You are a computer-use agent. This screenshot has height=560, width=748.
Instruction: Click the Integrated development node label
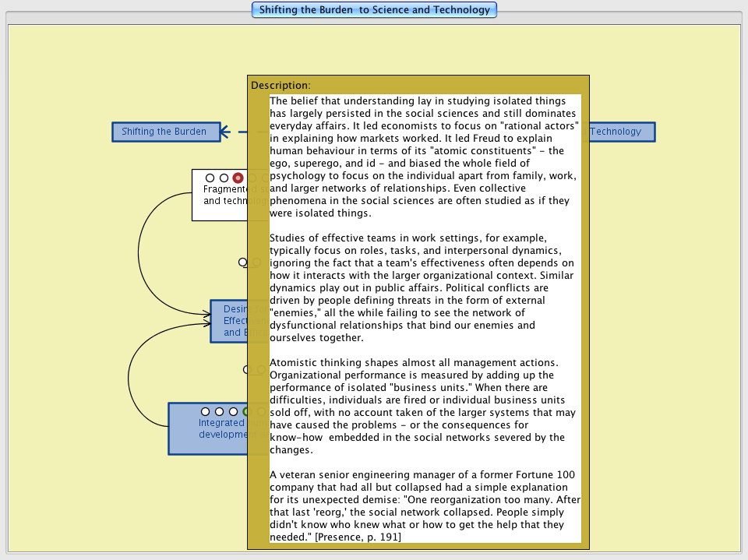[x=221, y=429]
